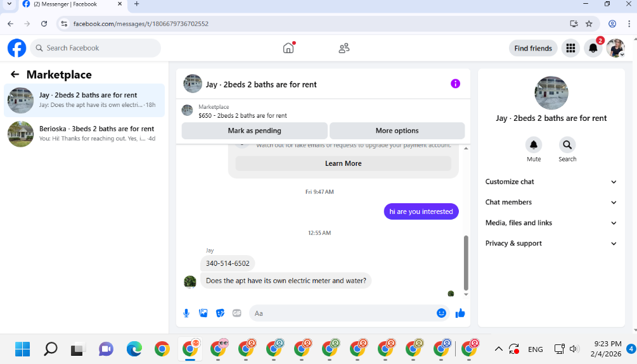Attach a photo with the image icon
The height and width of the screenshot is (364, 637).
[203, 313]
